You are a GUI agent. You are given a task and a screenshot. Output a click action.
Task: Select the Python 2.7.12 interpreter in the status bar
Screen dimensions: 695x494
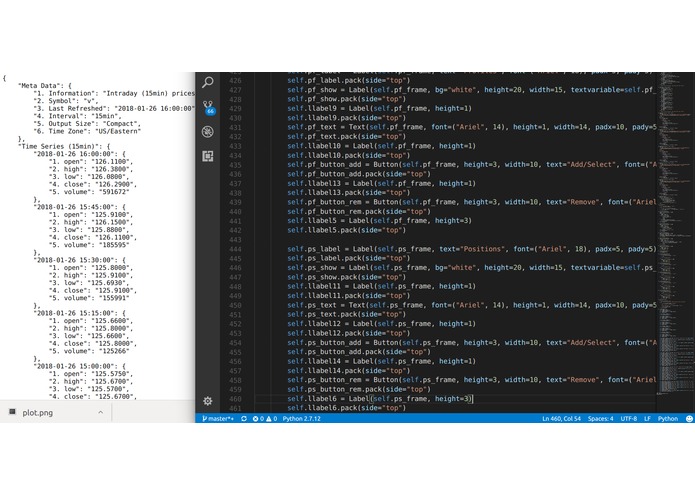point(301,419)
